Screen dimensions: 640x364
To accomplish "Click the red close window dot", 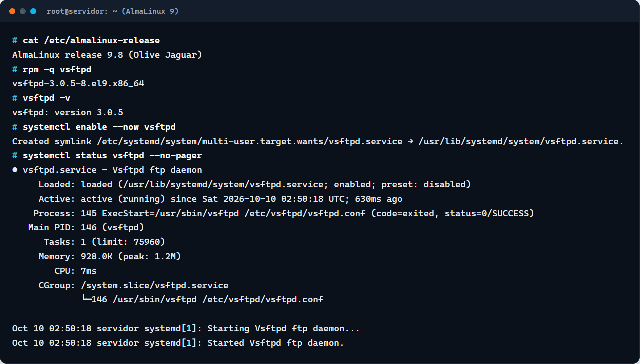I will pos(12,11).
